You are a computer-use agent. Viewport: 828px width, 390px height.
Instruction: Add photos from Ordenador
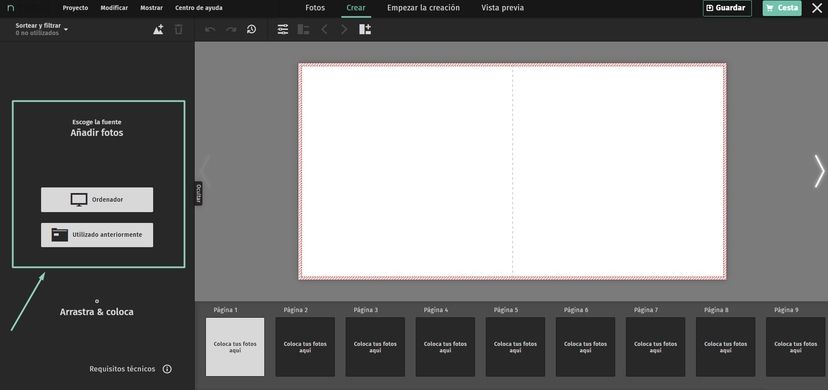[x=97, y=199]
